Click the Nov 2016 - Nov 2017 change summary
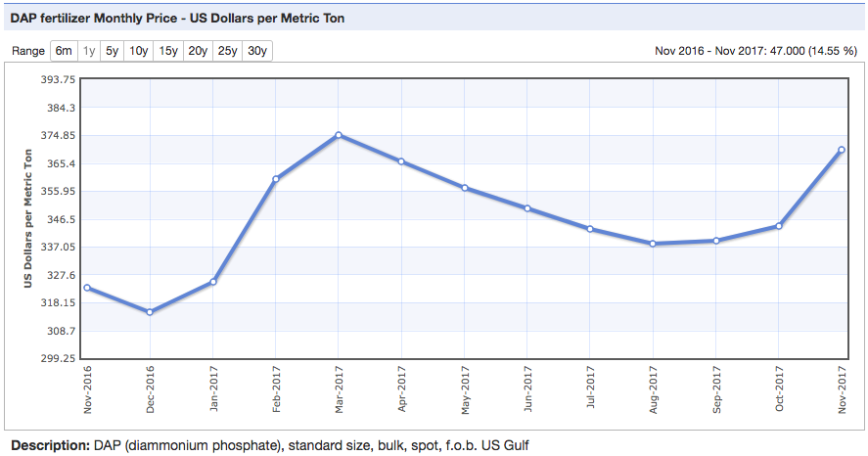Image resolution: width=868 pixels, height=456 pixels. pos(757,51)
